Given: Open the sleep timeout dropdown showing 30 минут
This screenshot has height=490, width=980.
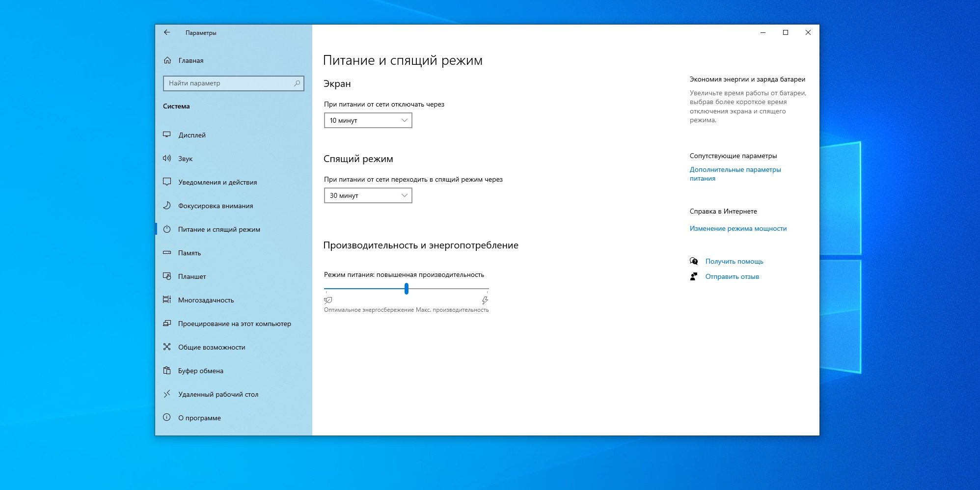Looking at the screenshot, I should point(368,195).
